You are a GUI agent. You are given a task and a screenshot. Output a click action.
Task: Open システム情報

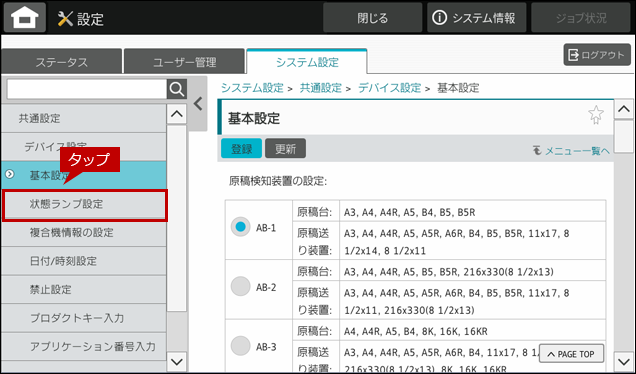476,18
